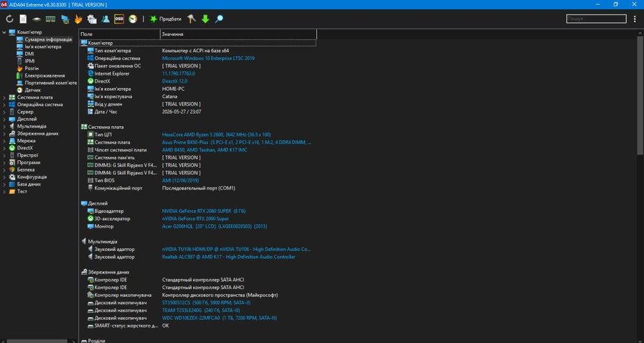Expand the Сервер tree node
The width and height of the screenshot is (644, 343).
pos(4,111)
